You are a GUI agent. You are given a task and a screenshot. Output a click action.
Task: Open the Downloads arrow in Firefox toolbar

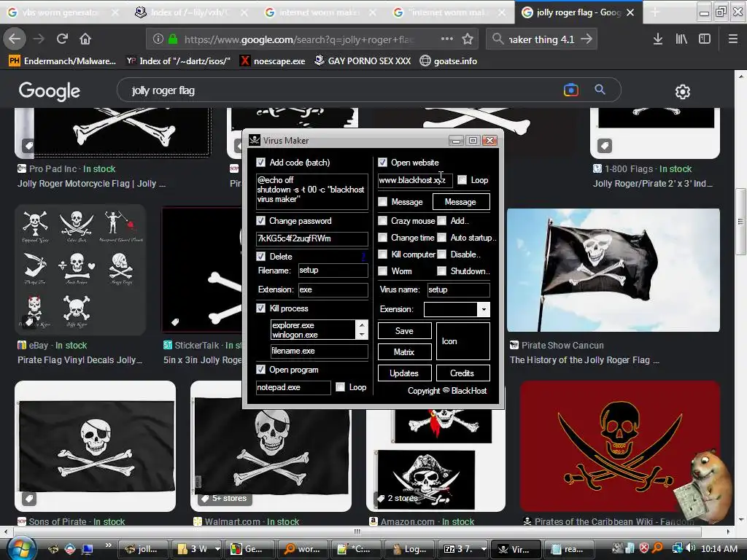(x=658, y=39)
